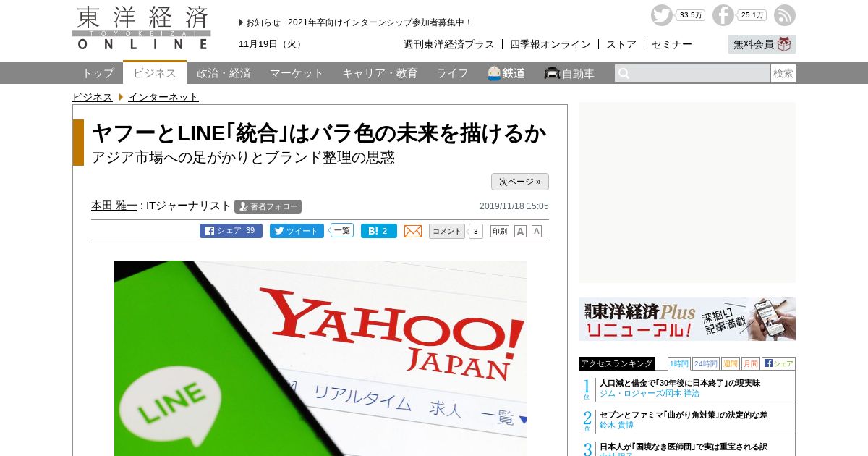This screenshot has height=456, width=868.
Task: Open ranking article 国境なき医師団
Action: (x=684, y=447)
